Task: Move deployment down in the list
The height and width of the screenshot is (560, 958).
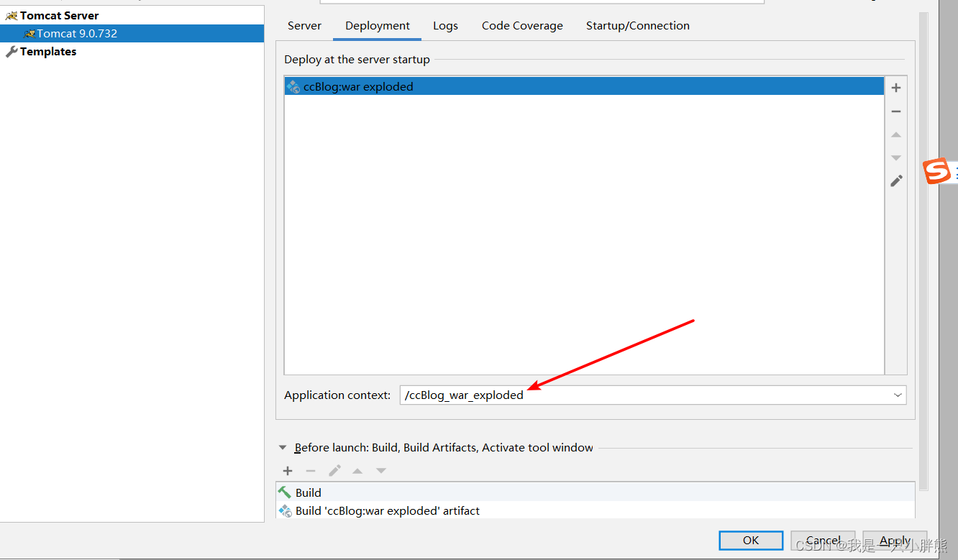Action: pos(896,157)
